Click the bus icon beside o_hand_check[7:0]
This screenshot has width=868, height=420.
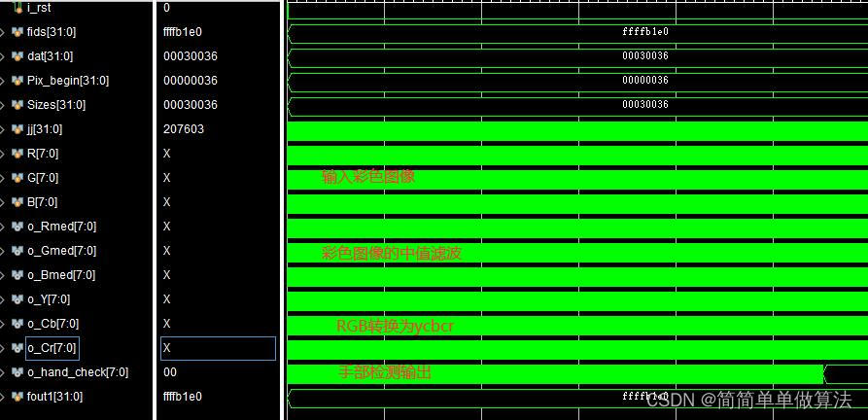click(x=17, y=373)
